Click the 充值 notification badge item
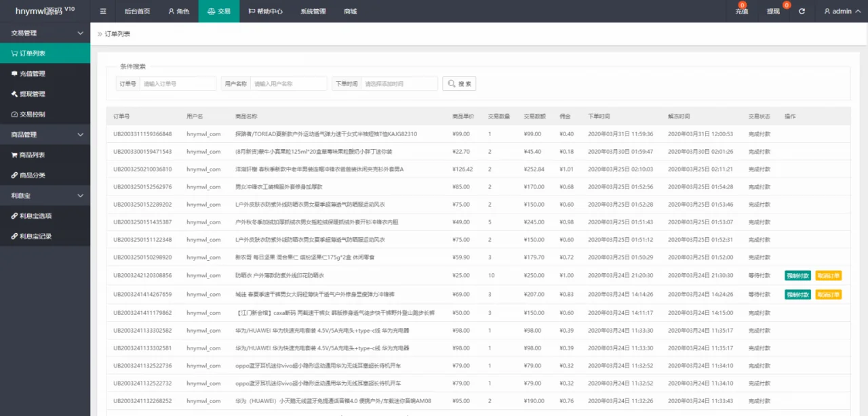This screenshot has height=416, width=868. point(742,12)
